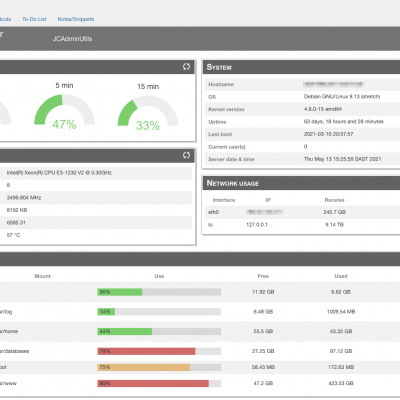Click the Free column header
Screen dimensions: 400x400
point(263,276)
